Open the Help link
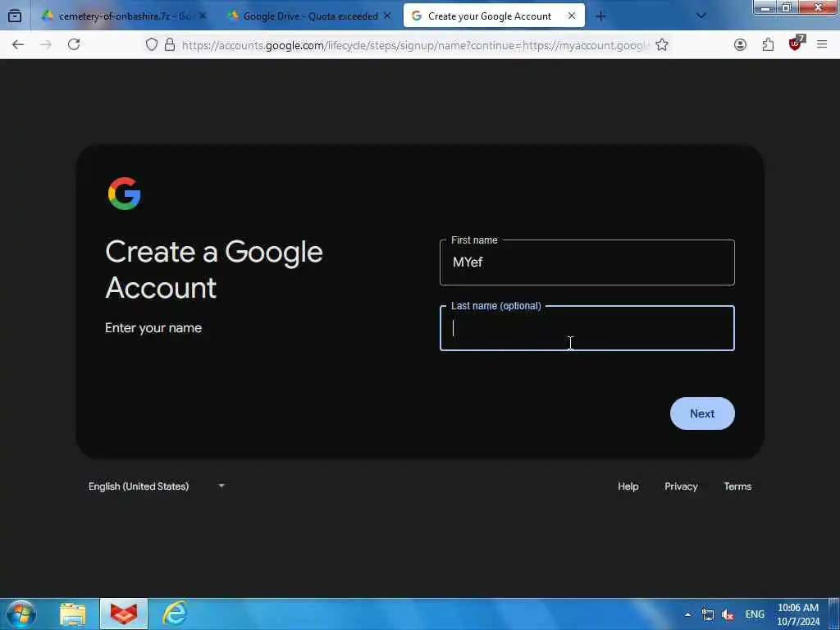This screenshot has height=630, width=840. [628, 486]
